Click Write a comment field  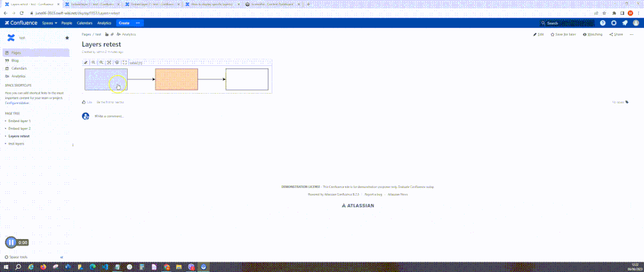(109, 116)
